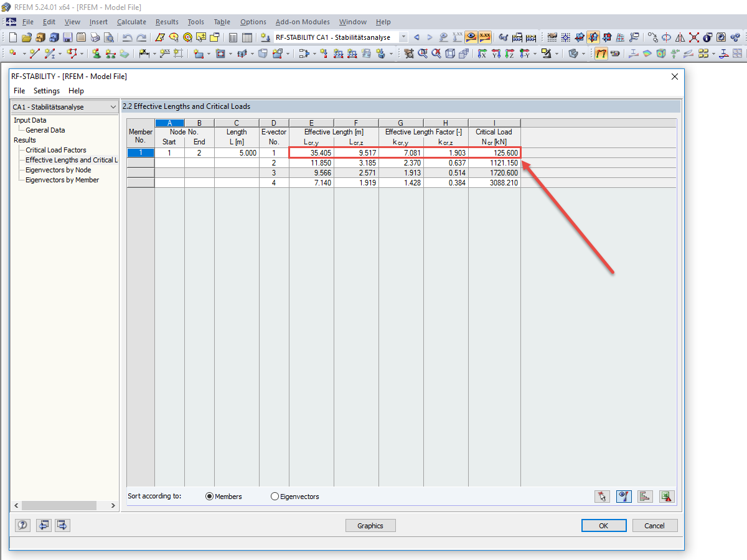Toggle show result values x.xx icon
The width and height of the screenshot is (747, 560).
(485, 37)
